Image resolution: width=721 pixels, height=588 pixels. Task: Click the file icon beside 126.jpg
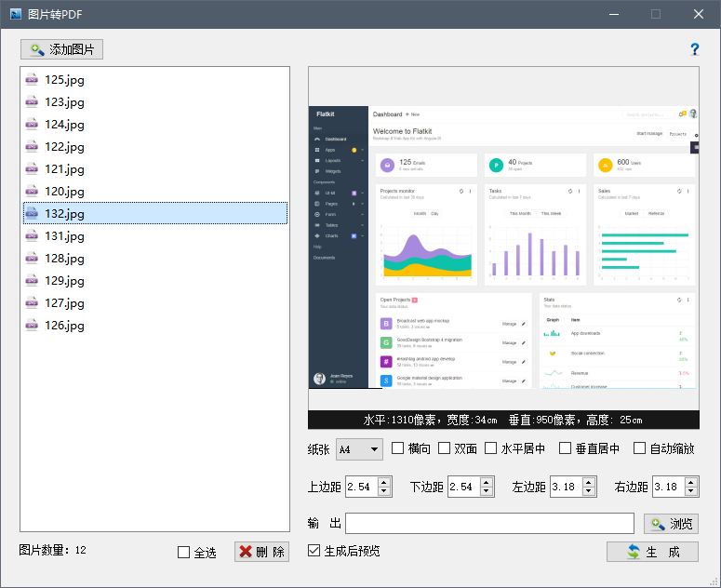click(x=33, y=326)
